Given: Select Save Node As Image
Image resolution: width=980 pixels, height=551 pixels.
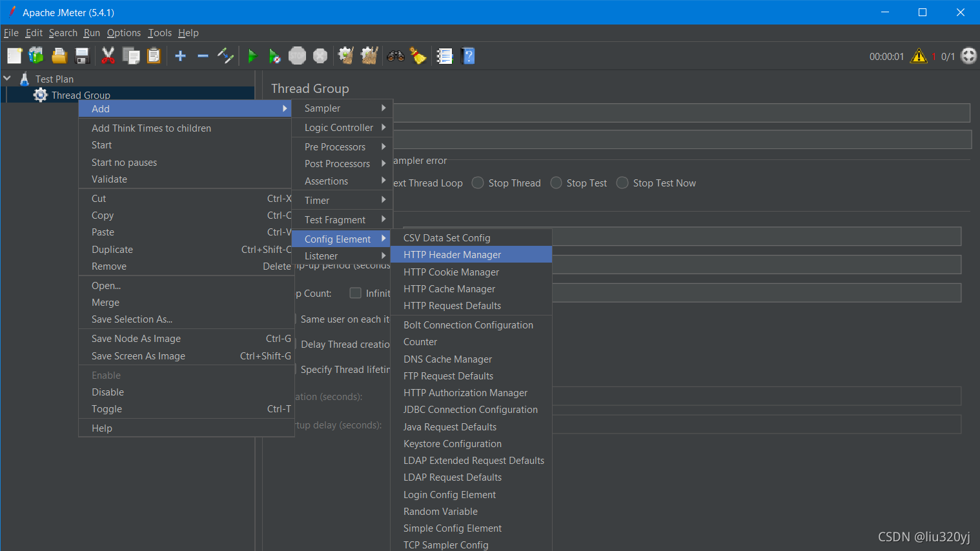Looking at the screenshot, I should click(x=186, y=338).
